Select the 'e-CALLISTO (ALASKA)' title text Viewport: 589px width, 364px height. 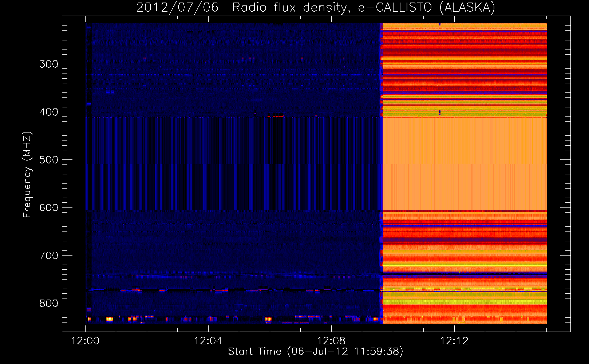427,8
